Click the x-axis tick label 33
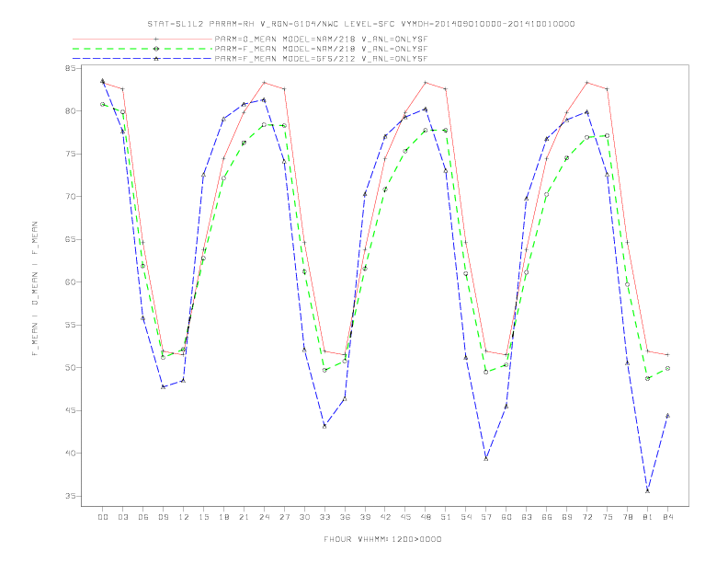The width and height of the screenshot is (728, 563). pos(324,517)
